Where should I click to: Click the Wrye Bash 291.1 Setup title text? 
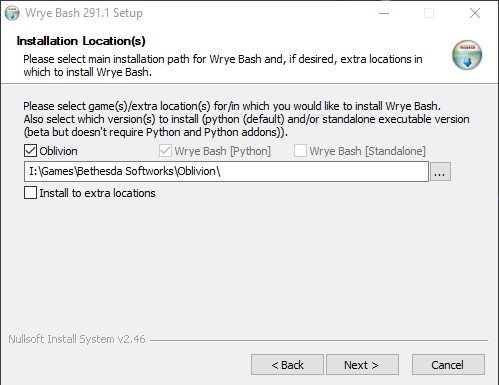(84, 13)
